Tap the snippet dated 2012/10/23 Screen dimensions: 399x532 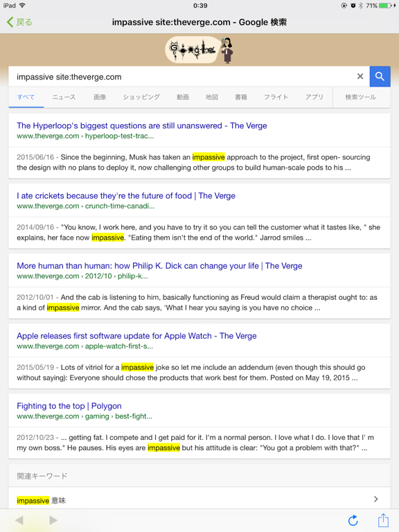[195, 443]
